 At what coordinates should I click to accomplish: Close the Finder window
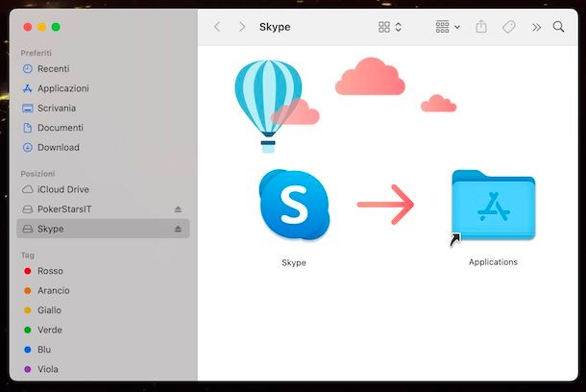28,27
